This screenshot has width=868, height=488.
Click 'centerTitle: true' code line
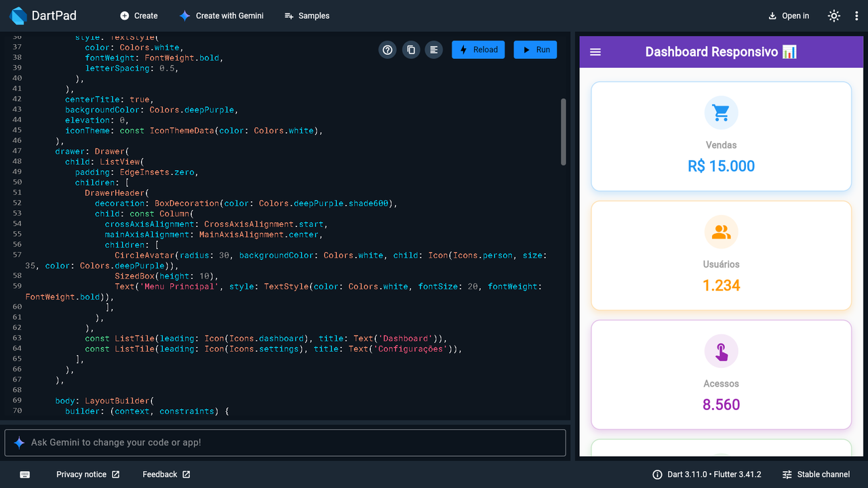(109, 99)
